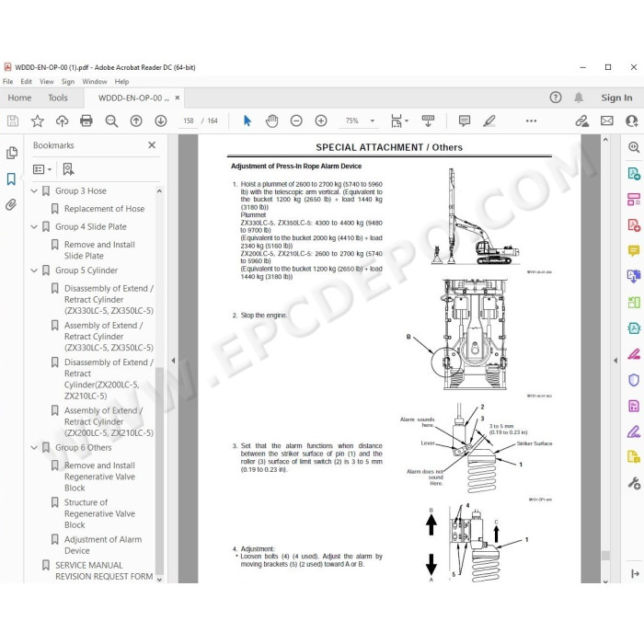Image resolution: width=644 pixels, height=644 pixels.
Task: Click the document vertical scrollbar thumb
Action: coord(605,555)
